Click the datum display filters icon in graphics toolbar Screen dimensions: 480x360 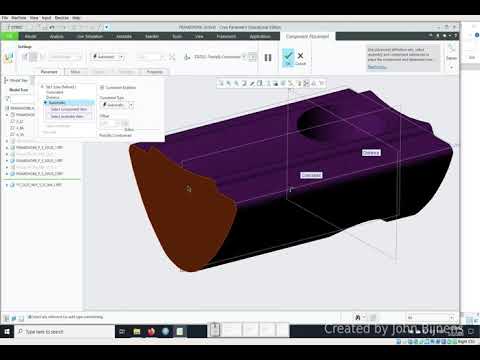[291, 83]
